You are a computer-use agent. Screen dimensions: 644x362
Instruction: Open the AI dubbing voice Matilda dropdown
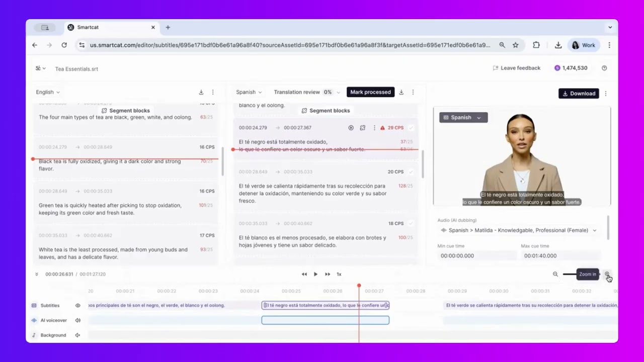pos(519,230)
